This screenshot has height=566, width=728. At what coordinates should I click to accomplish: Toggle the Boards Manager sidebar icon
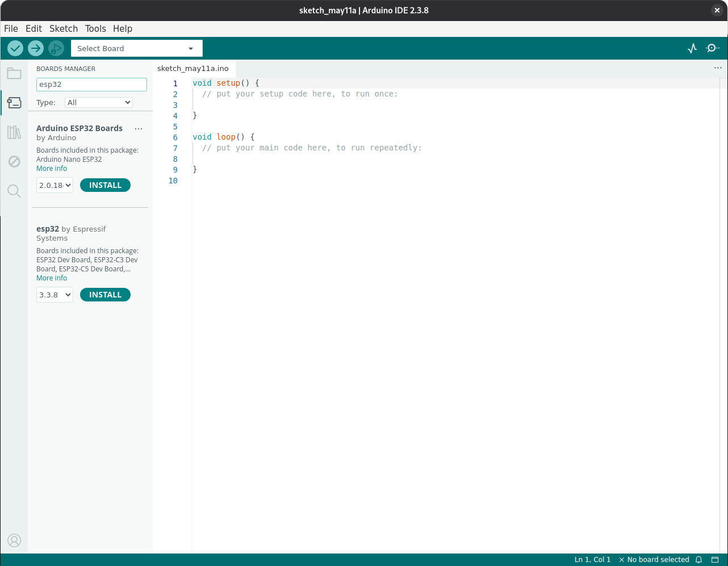[x=14, y=103]
